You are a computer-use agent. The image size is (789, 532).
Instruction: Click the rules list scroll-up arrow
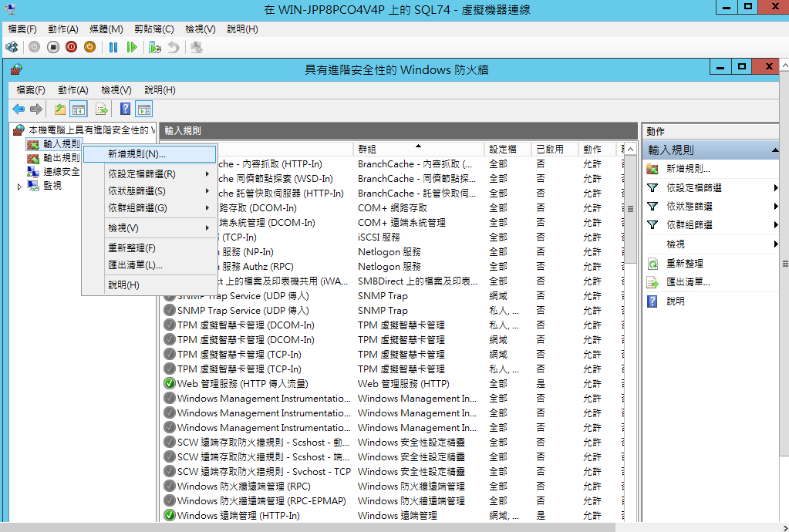(630, 150)
